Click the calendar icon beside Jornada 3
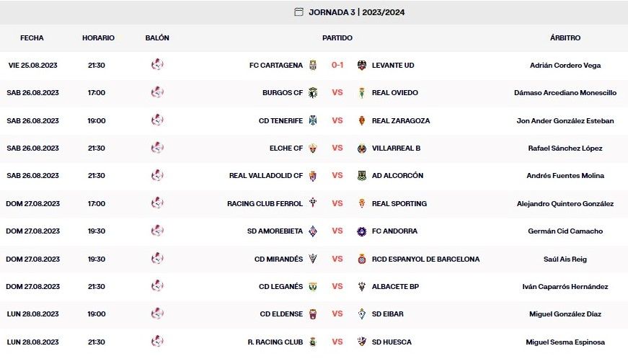This screenshot has width=628, height=364. pos(298,12)
